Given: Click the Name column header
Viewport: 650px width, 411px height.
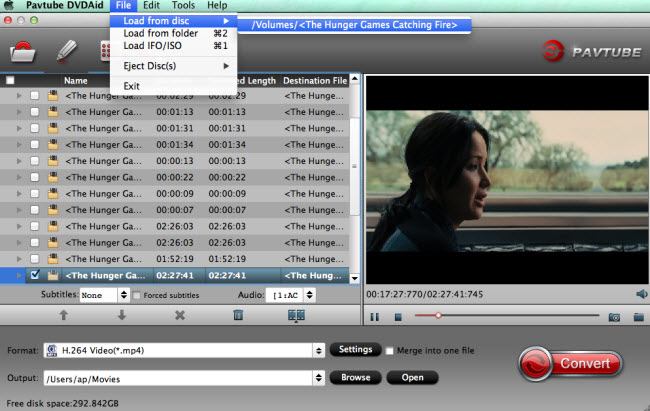Looking at the screenshot, I should tap(75, 80).
